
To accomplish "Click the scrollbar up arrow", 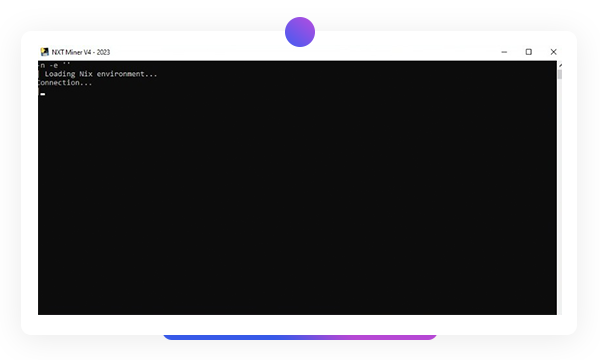I will click(560, 65).
